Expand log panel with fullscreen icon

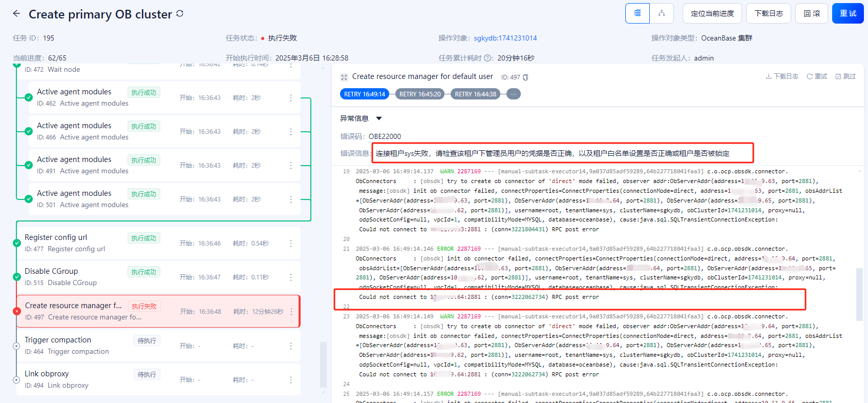pyautogui.click(x=344, y=77)
